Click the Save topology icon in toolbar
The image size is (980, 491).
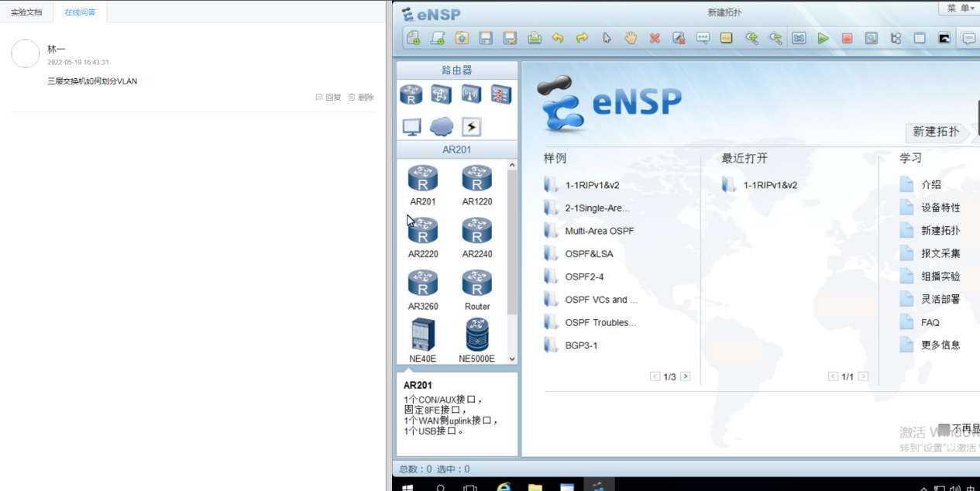point(486,38)
